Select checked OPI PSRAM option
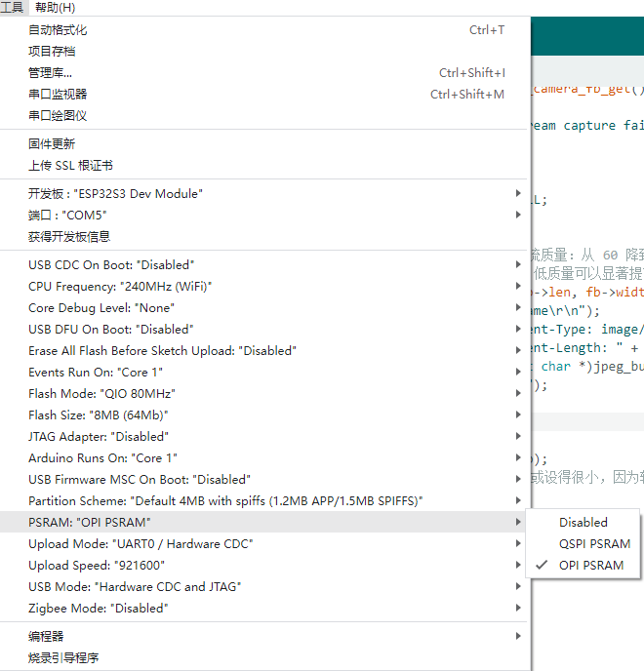The width and height of the screenshot is (644, 671). [584, 565]
